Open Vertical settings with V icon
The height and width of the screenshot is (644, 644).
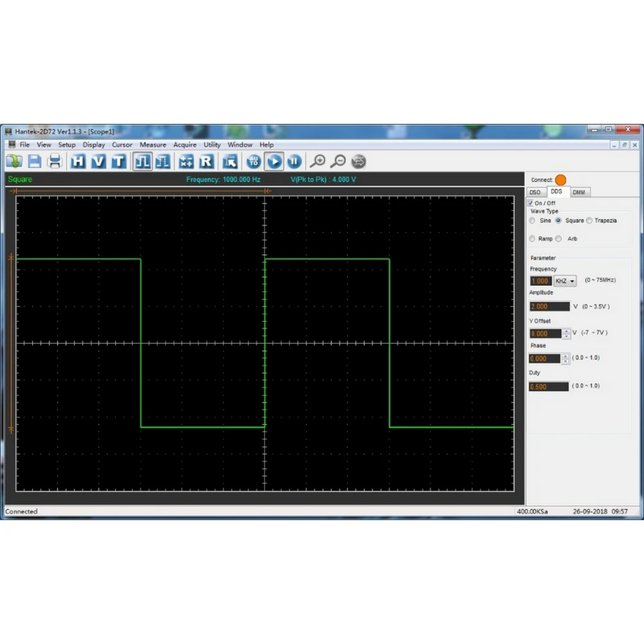coord(98,162)
